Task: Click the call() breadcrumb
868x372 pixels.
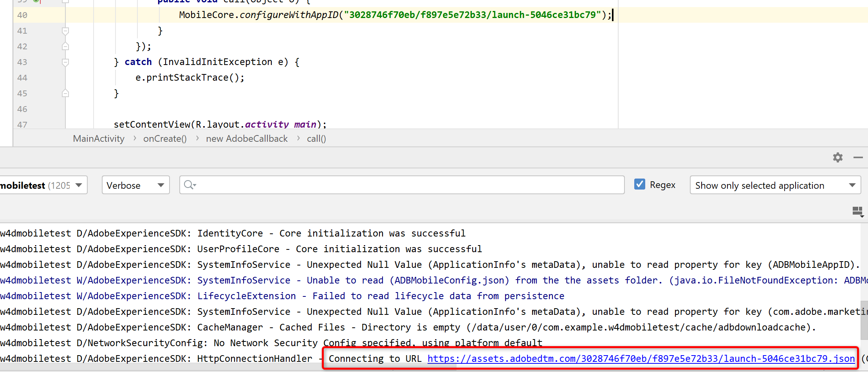Action: pos(316,139)
